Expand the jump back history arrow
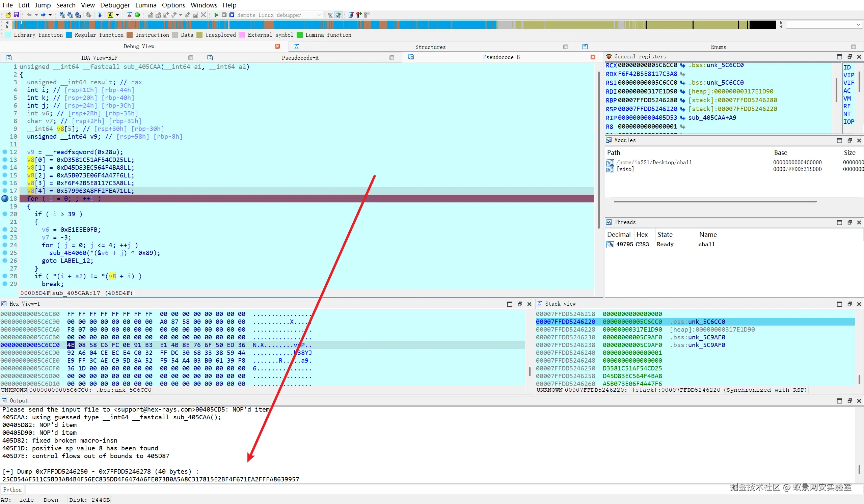Screen dimensions: 864x504 click(x=36, y=15)
